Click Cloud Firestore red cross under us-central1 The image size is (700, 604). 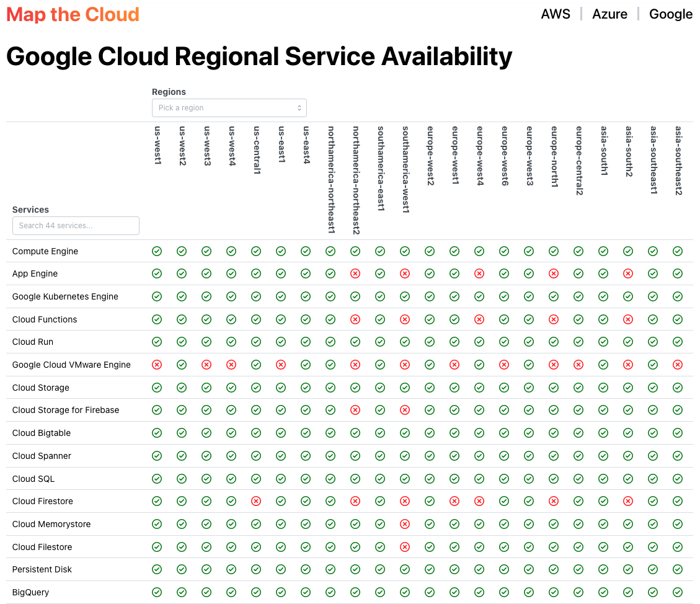click(256, 501)
